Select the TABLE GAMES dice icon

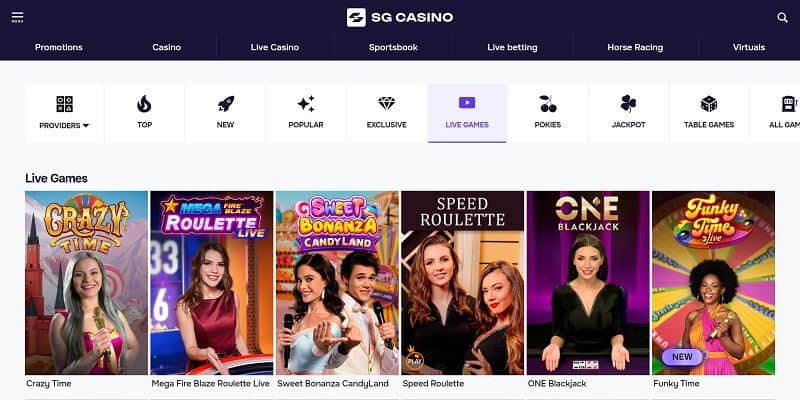(x=709, y=104)
